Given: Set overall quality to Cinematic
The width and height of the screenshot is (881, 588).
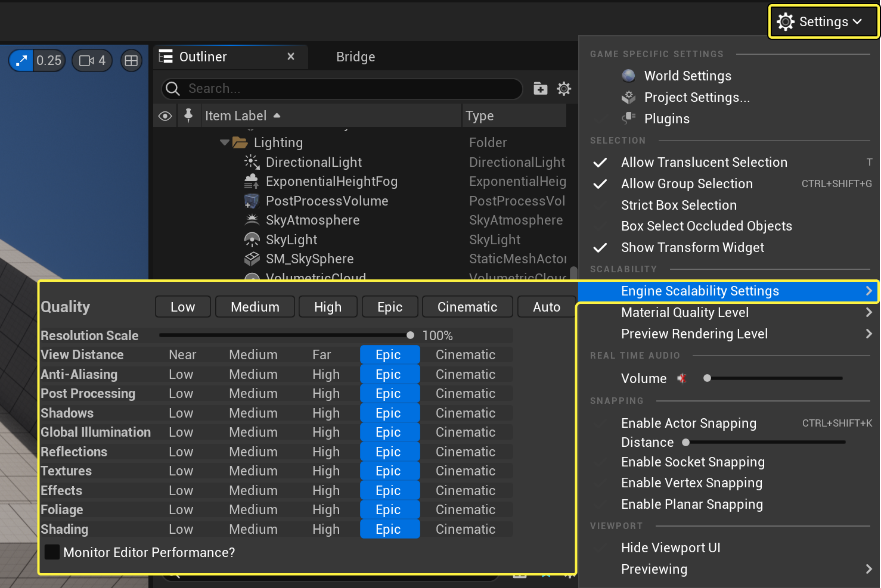Looking at the screenshot, I should pyautogui.click(x=467, y=307).
